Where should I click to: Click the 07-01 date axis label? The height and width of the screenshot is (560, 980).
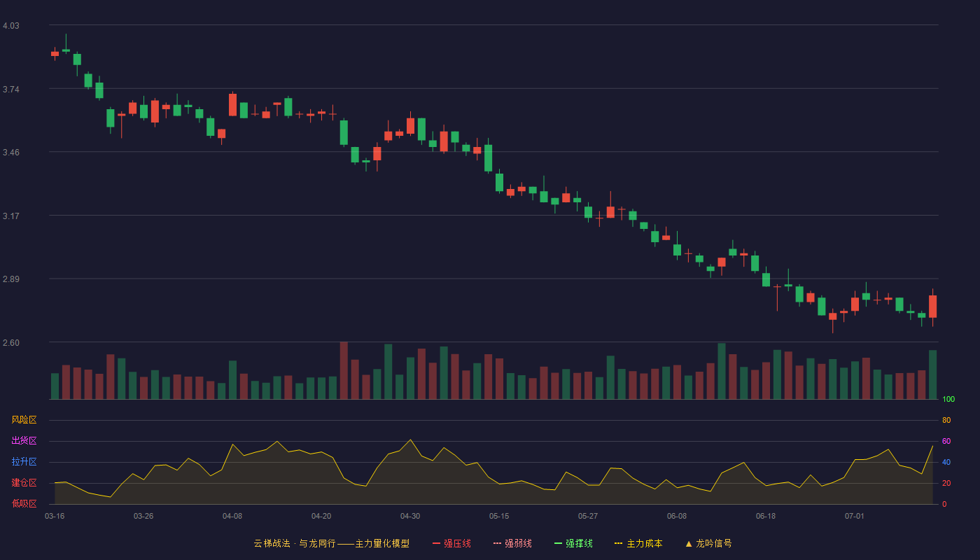tap(855, 516)
